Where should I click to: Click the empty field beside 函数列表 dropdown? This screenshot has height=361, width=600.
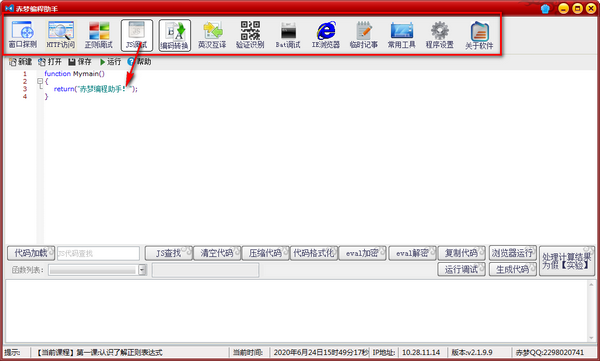[x=205, y=270]
